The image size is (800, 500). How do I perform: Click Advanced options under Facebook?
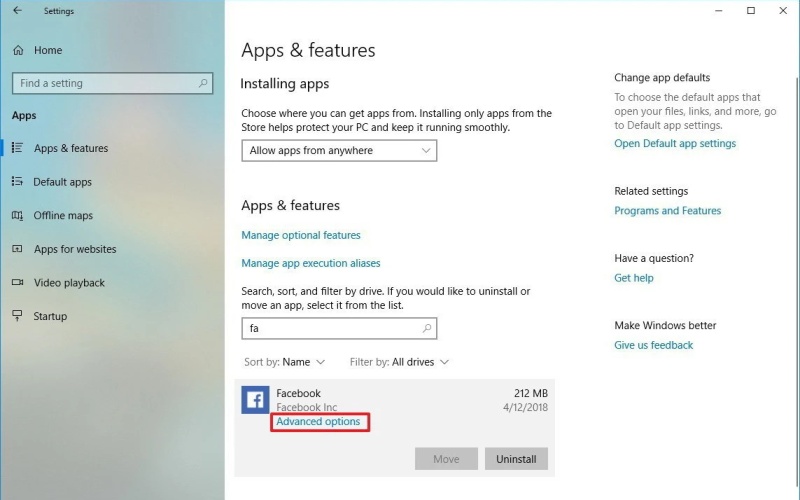[318, 422]
